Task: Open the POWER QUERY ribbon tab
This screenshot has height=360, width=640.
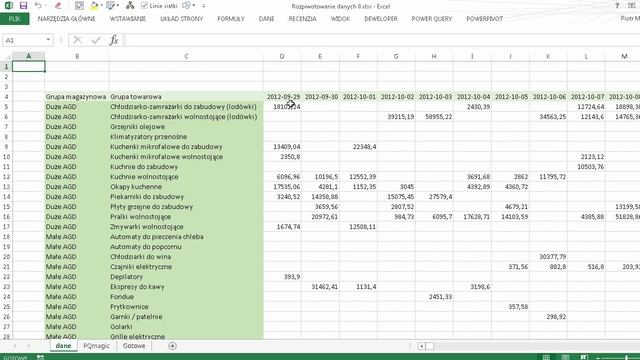Action: point(432,19)
